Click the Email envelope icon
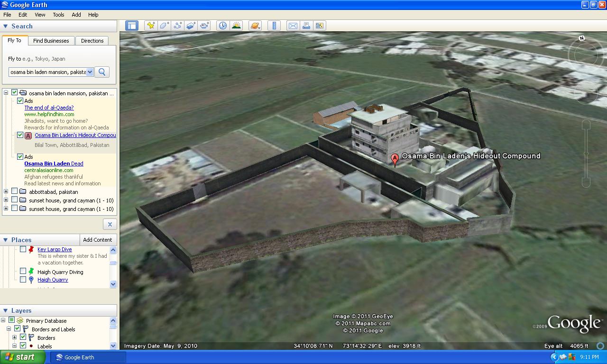 coord(293,26)
